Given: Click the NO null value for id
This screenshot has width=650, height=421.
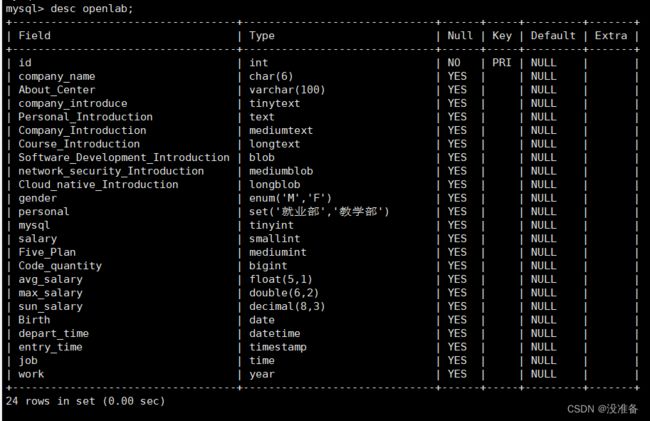Looking at the screenshot, I should pyautogui.click(x=454, y=63).
